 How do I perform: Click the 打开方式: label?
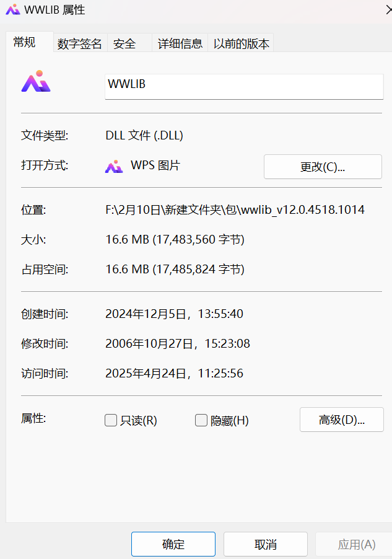tap(45, 165)
